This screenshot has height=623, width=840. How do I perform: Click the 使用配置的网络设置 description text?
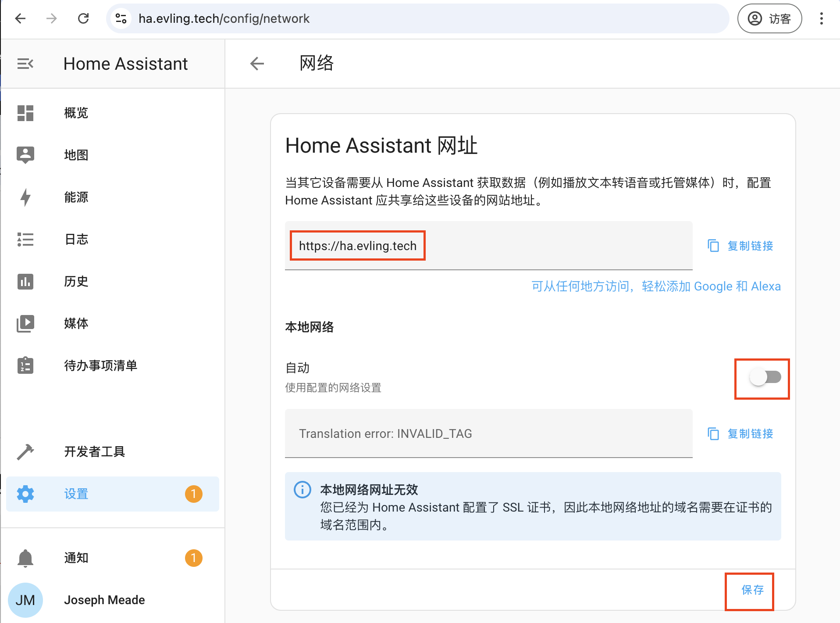tap(333, 388)
